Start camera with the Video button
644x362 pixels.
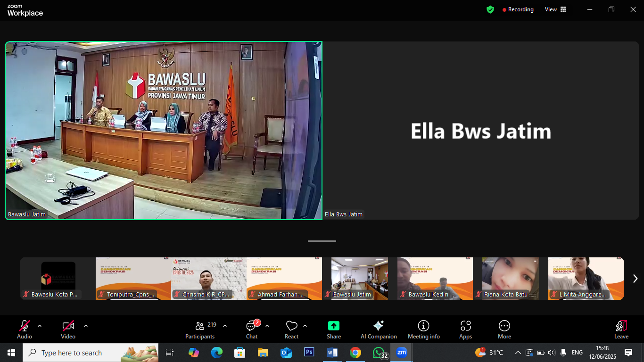68,329
